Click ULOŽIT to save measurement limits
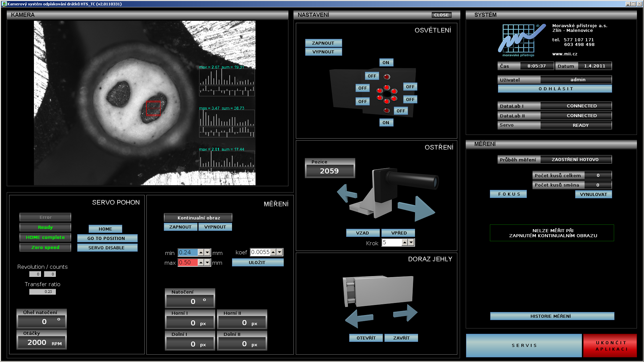This screenshot has height=362, width=644. [x=258, y=263]
